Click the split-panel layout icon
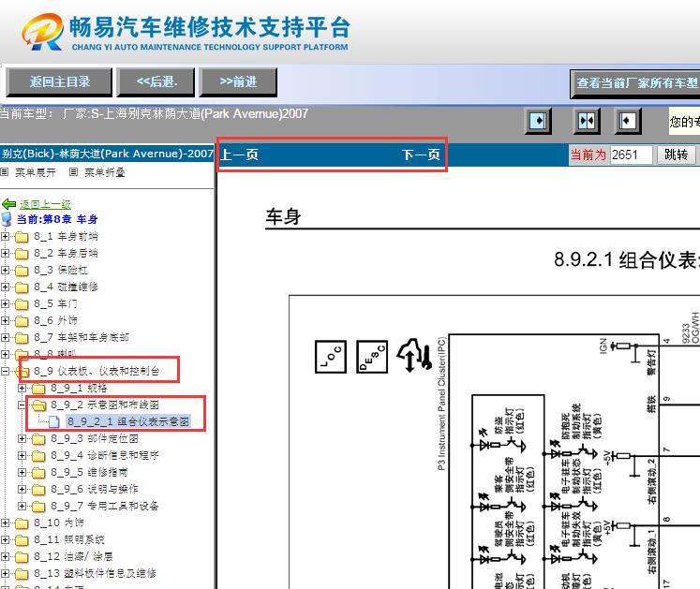This screenshot has height=589, width=700. pyautogui.click(x=587, y=121)
